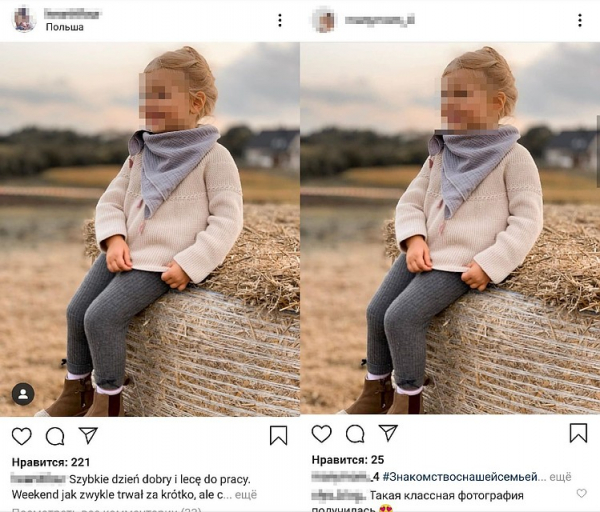Like the left post with the heart icon

(21, 436)
